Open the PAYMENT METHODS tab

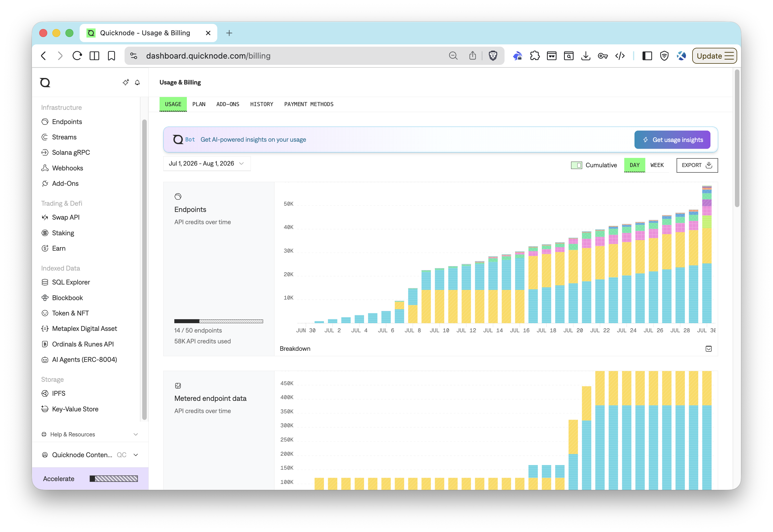(x=309, y=104)
